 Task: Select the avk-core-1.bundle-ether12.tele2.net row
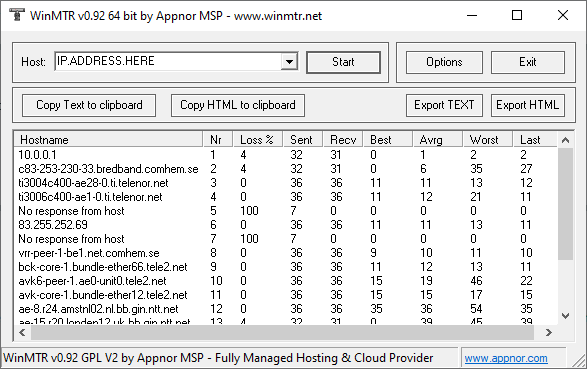tap(286, 295)
